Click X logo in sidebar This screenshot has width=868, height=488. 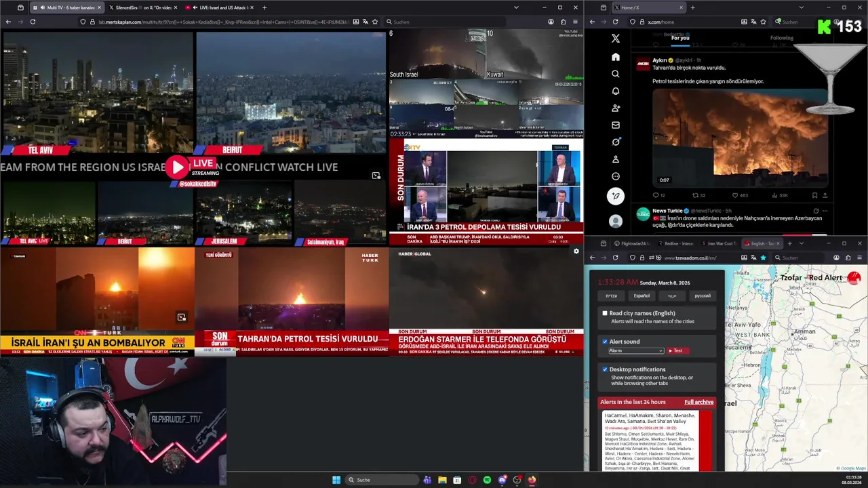(616, 39)
